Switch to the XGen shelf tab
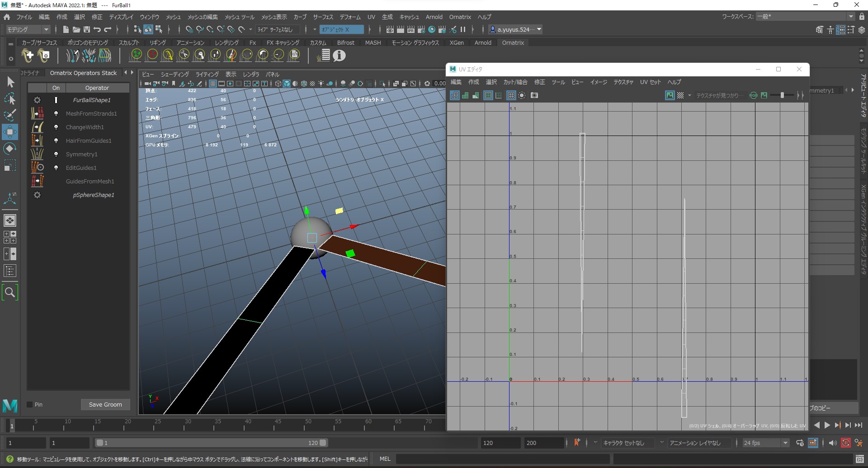Viewport: 868px width, 468px height. pos(457,42)
